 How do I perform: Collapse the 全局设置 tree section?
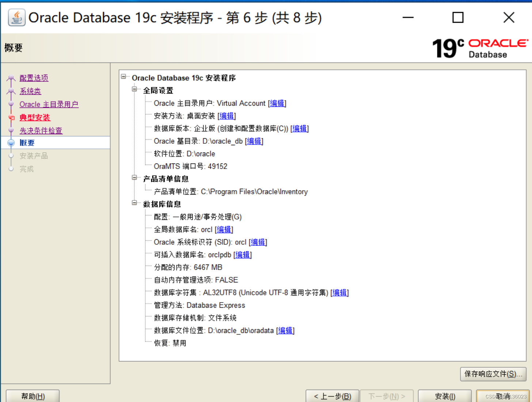(134, 89)
